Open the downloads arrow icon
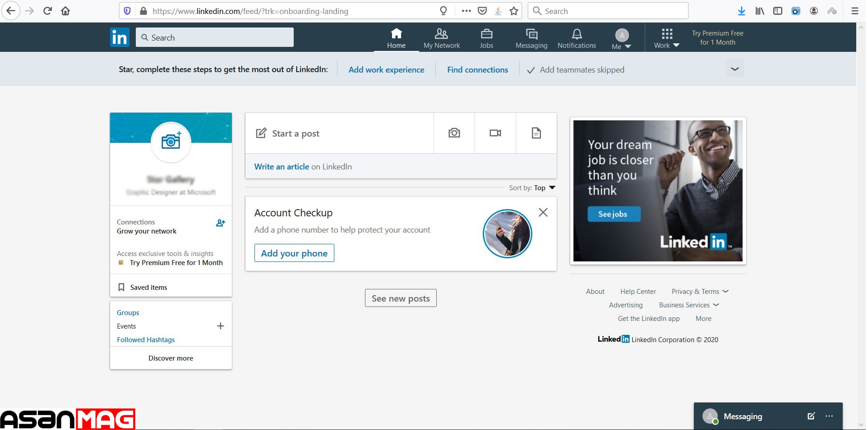This screenshot has width=868, height=430. pos(741,11)
